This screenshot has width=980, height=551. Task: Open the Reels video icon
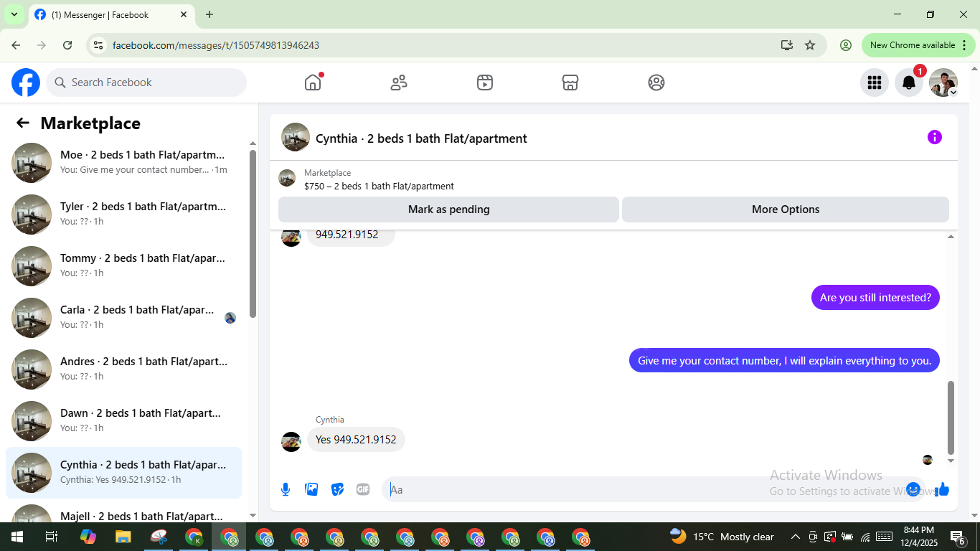(485, 83)
